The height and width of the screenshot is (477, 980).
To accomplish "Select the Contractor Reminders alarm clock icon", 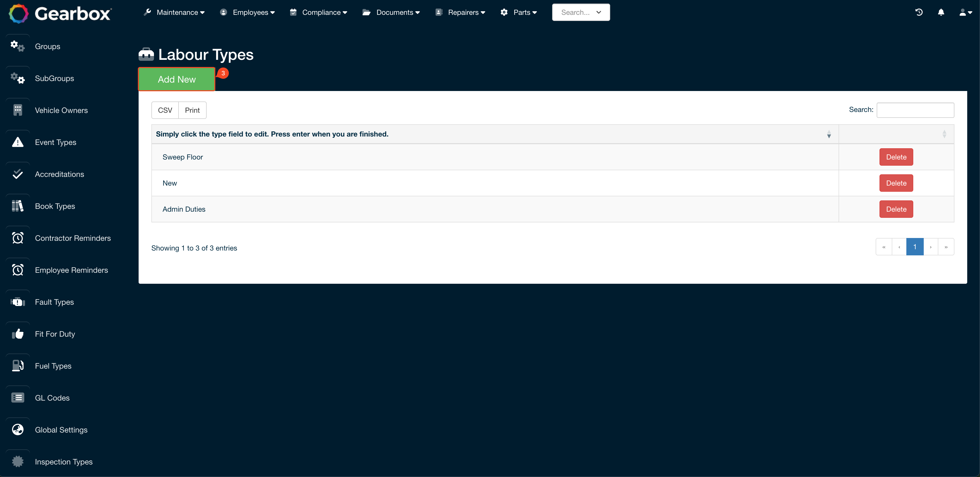I will tap(17, 238).
